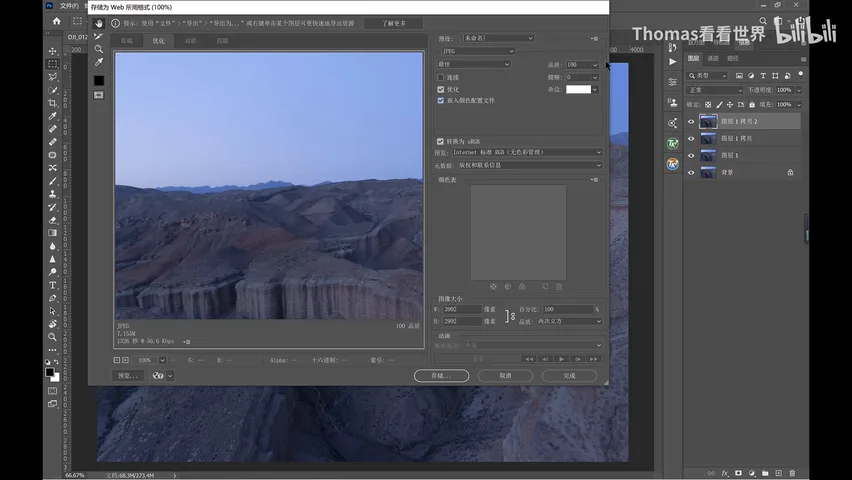Select the Rectangular Marquee tool
The height and width of the screenshot is (480, 852).
[53, 64]
